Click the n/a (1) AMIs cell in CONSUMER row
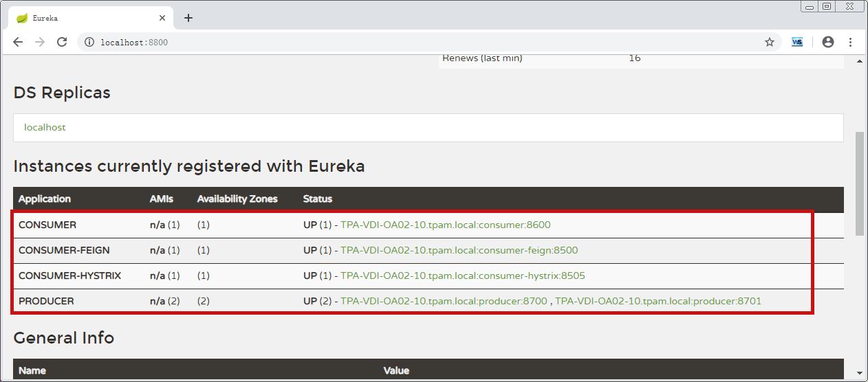 [165, 225]
